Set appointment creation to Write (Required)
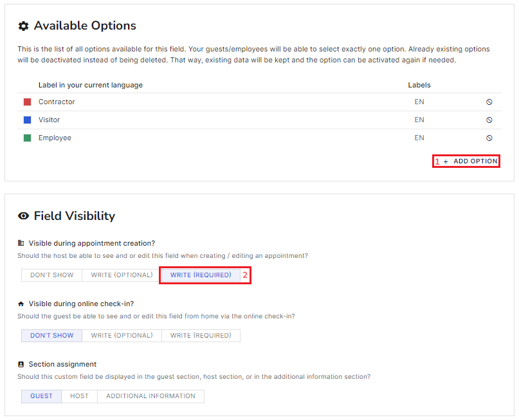The width and height of the screenshot is (519, 420). tap(201, 275)
